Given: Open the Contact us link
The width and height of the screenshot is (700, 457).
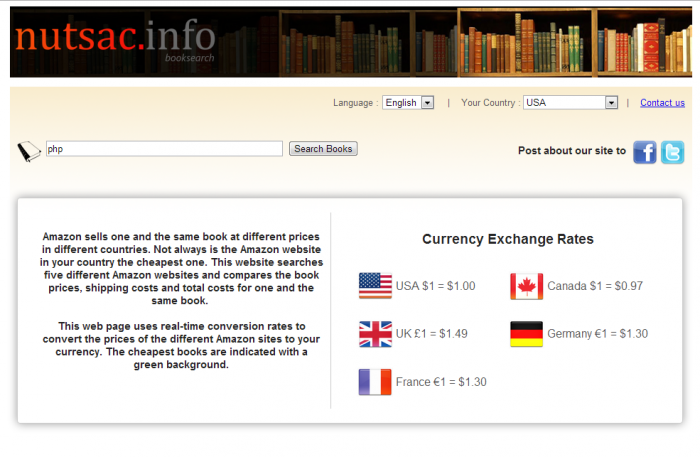Looking at the screenshot, I should (x=662, y=102).
